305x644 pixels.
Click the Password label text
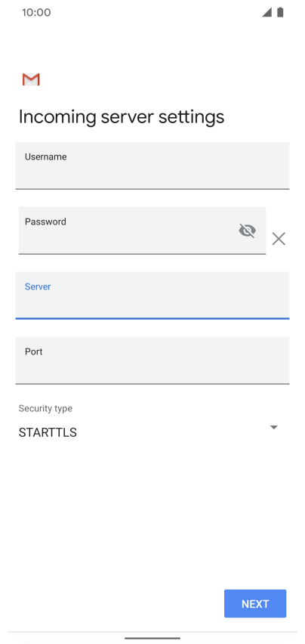[45, 221]
